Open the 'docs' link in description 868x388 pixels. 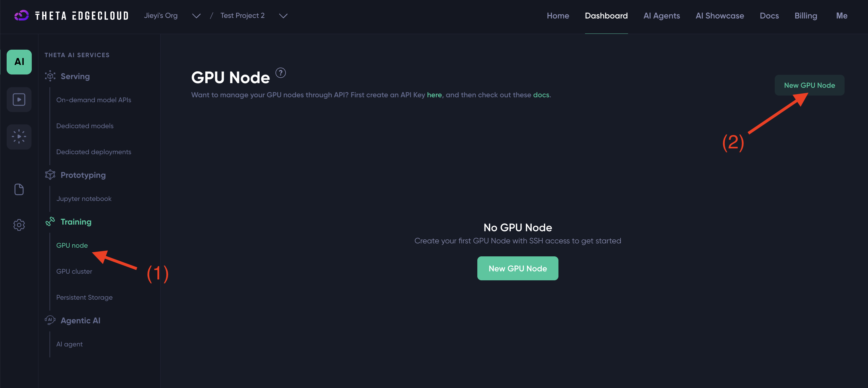pos(541,95)
